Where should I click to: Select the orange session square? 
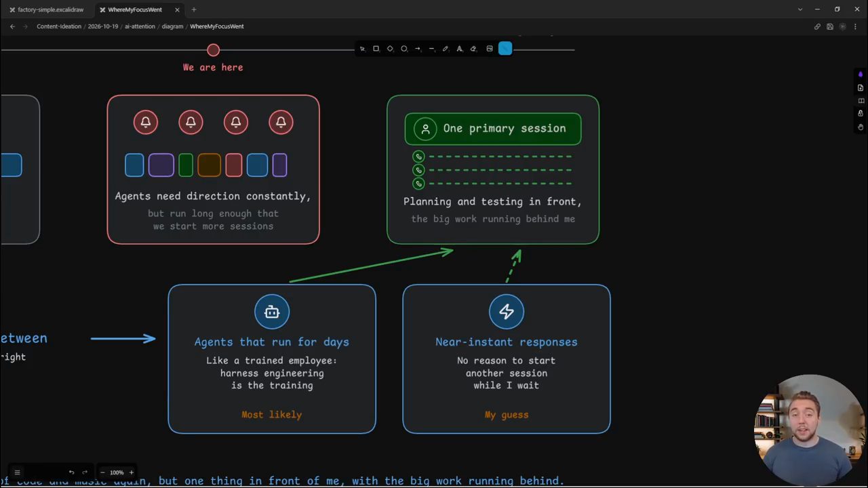click(x=209, y=165)
